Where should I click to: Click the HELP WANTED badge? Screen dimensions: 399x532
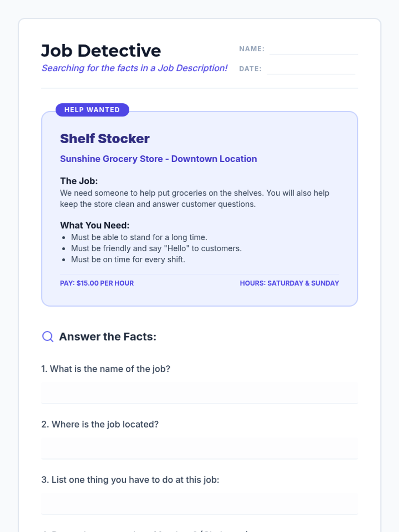[x=92, y=110]
